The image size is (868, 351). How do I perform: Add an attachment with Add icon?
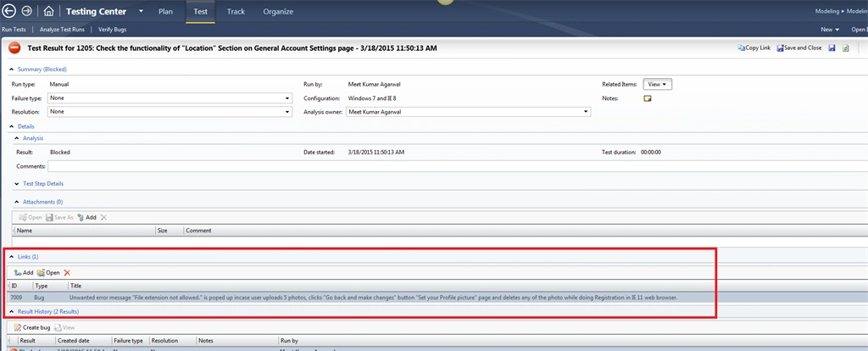coord(87,218)
